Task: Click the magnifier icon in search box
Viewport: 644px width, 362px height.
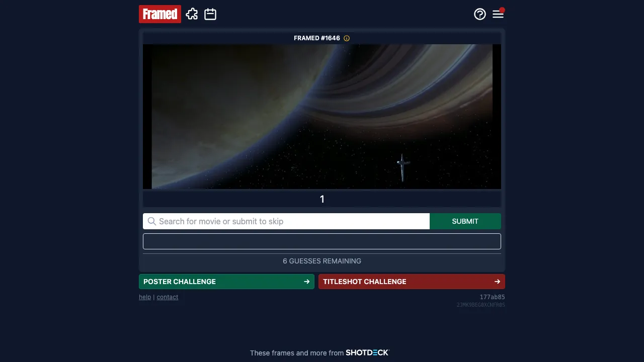Action: pyautogui.click(x=151, y=221)
